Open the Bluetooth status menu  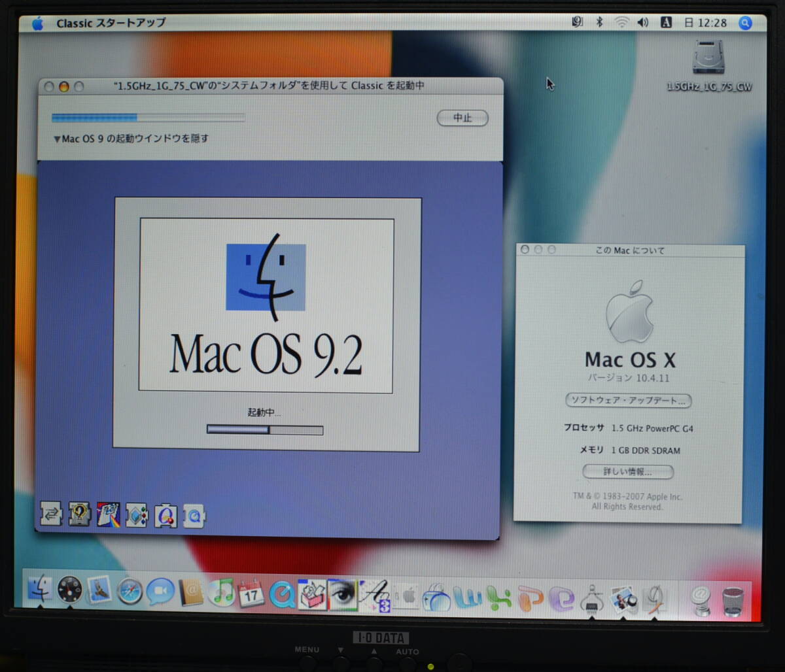[x=599, y=22]
